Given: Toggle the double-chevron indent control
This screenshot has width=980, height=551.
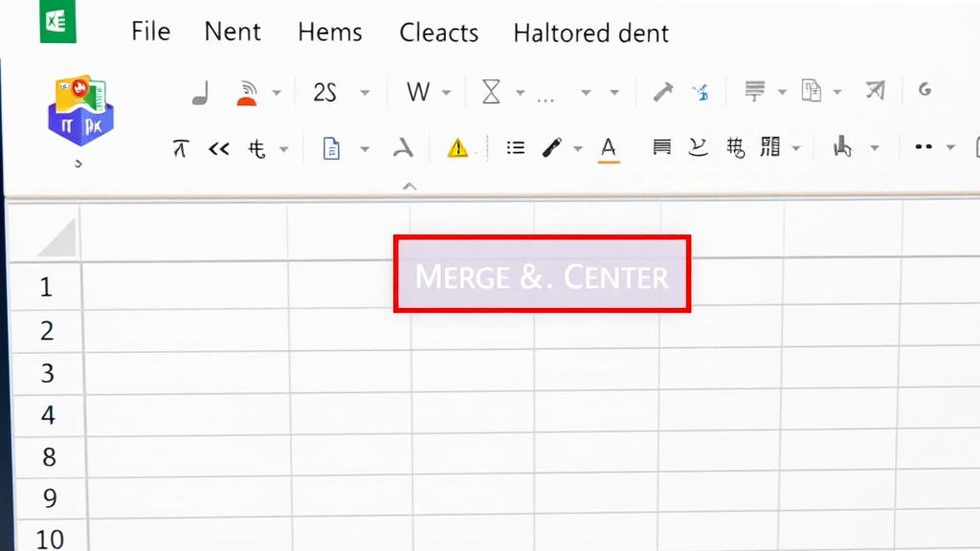Looking at the screenshot, I should [x=218, y=147].
